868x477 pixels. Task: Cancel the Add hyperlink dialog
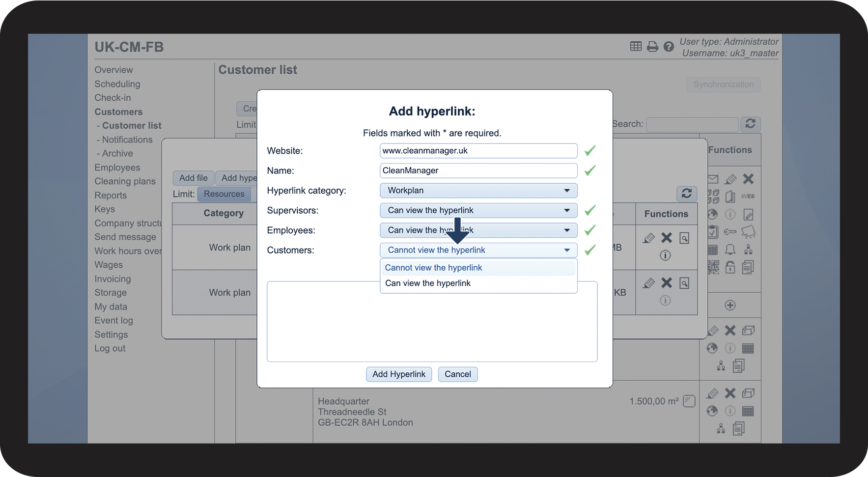[x=458, y=374]
